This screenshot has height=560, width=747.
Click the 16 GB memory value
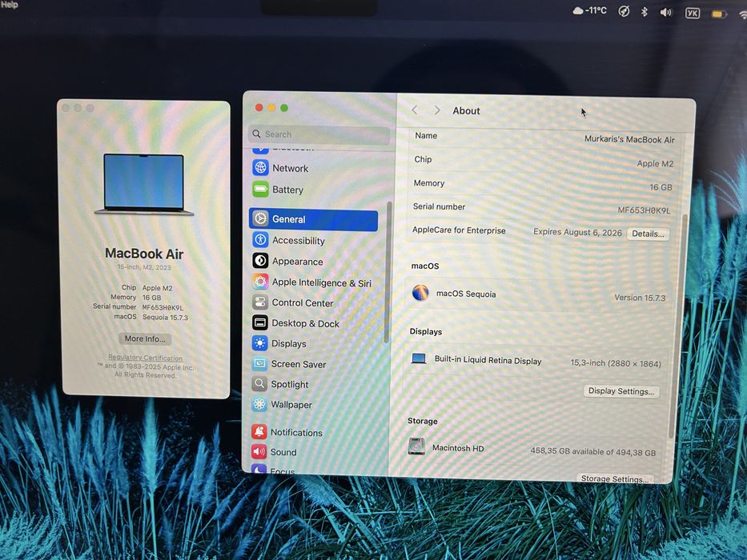[x=661, y=187]
